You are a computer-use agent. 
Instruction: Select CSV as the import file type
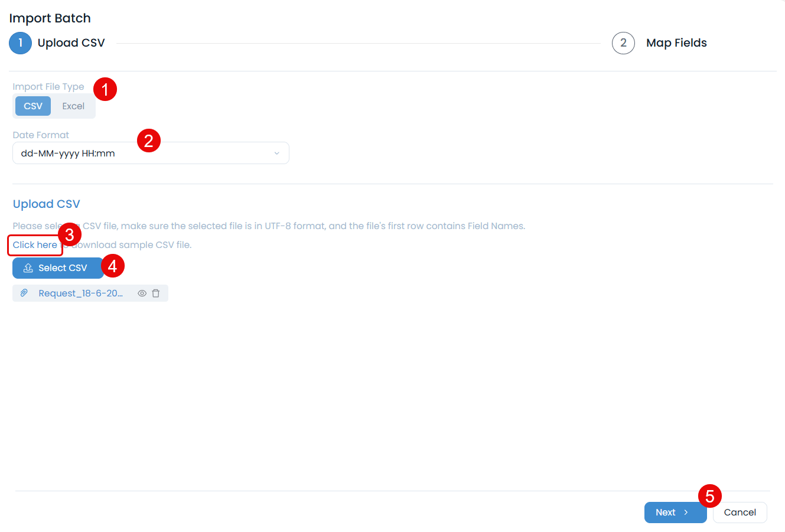click(32, 106)
